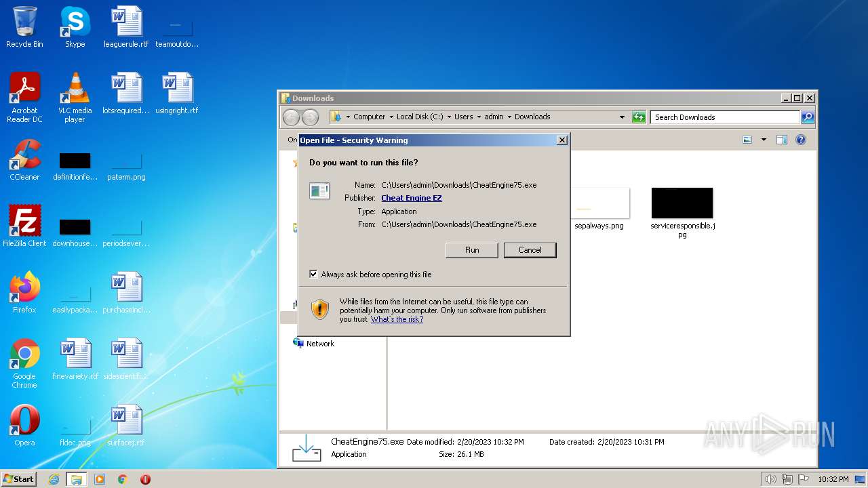Launch Google Chrome desktop shortcut

pyautogui.click(x=24, y=363)
